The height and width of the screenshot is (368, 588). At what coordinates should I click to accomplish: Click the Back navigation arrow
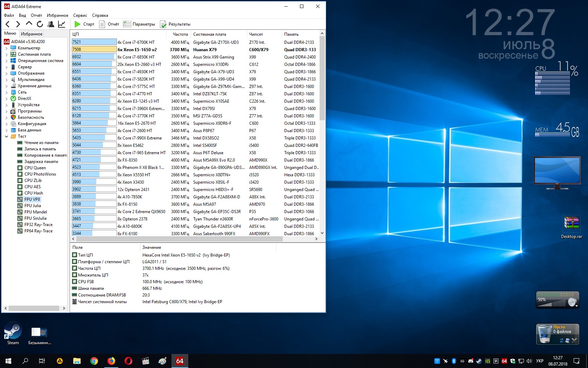(x=8, y=24)
